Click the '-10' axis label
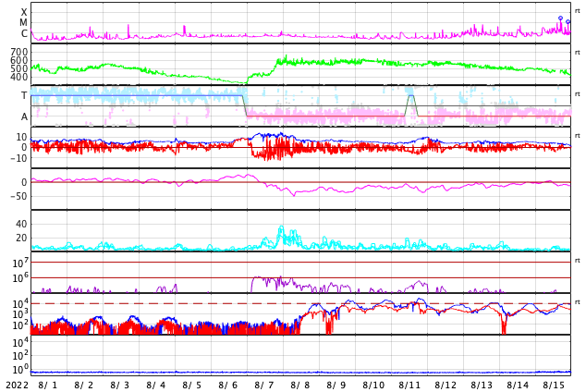Screen dimensions: 586x392 pyautogui.click(x=19, y=158)
